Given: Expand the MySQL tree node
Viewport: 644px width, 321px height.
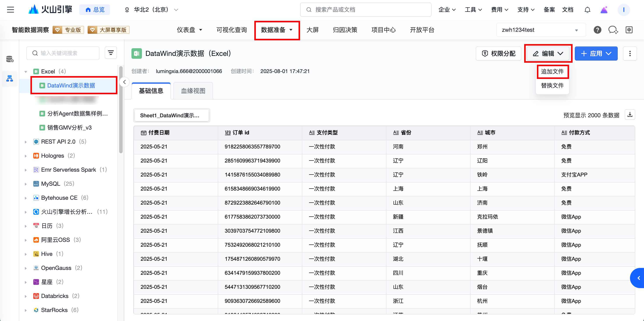Looking at the screenshot, I should pyautogui.click(x=26, y=184).
